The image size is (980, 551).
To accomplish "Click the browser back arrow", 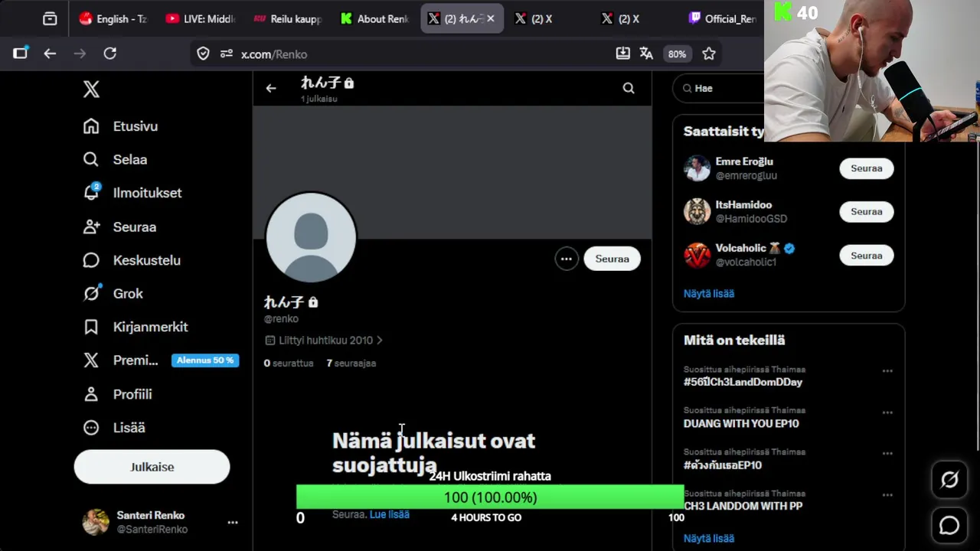I will coord(50,54).
